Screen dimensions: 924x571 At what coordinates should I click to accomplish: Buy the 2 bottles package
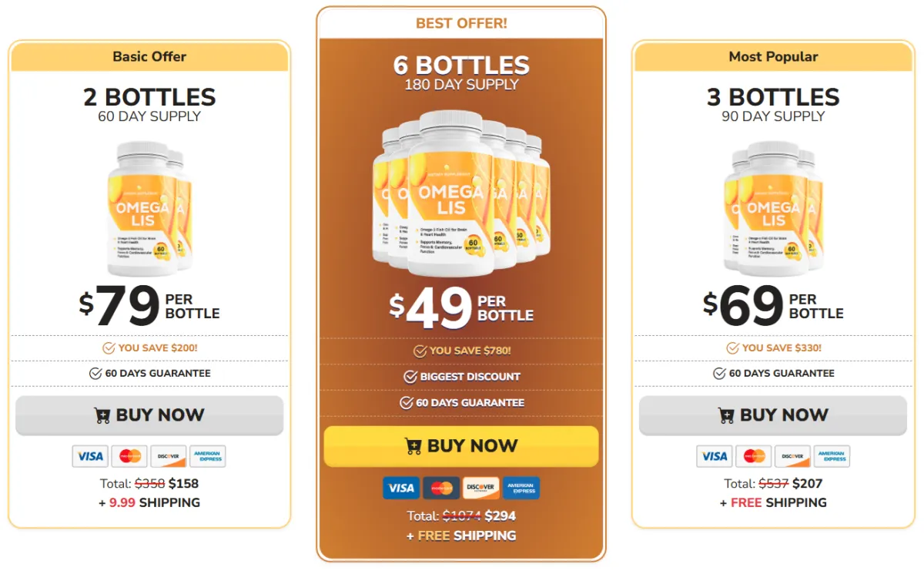pyautogui.click(x=149, y=415)
